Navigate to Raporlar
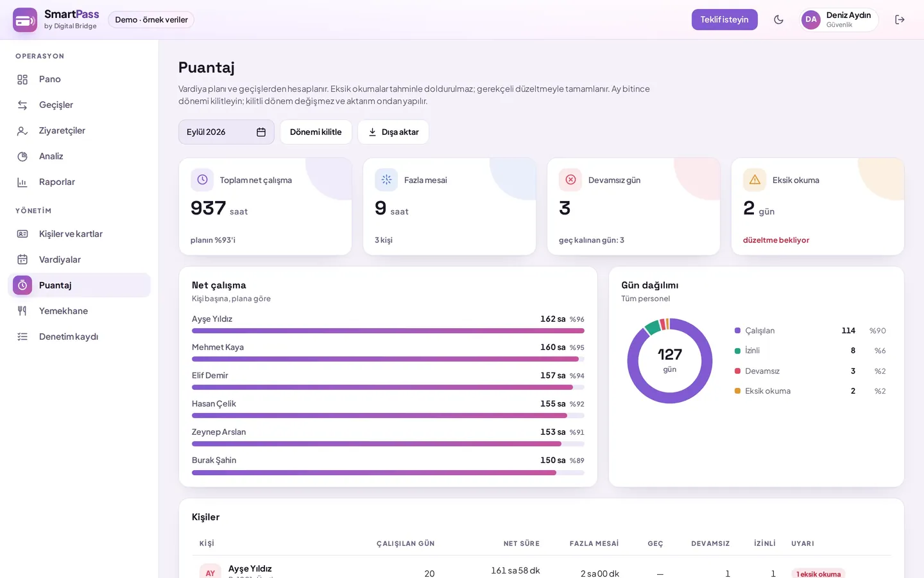This screenshot has height=578, width=924. [79, 182]
